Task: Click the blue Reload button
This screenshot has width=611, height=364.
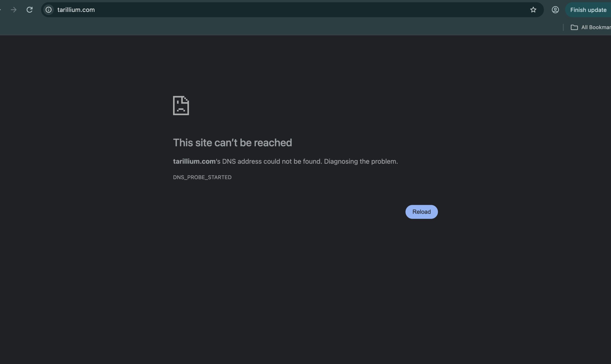Action: 421,212
